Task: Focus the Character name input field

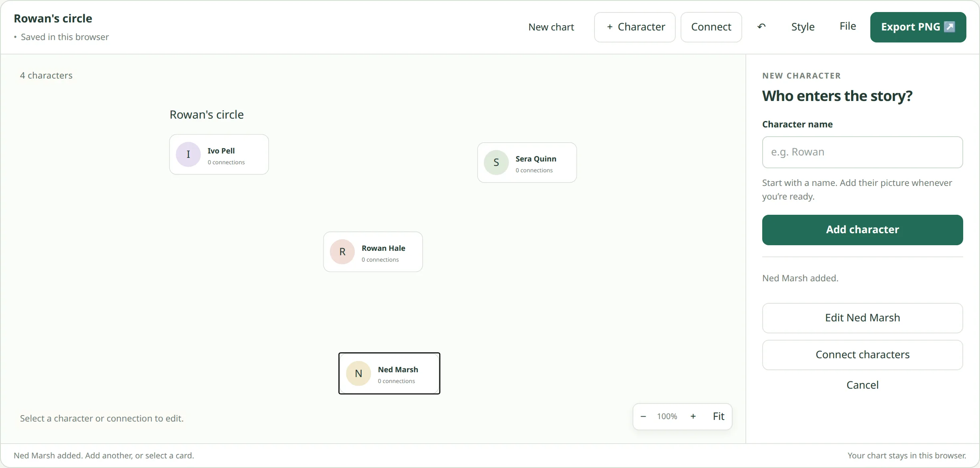Action: point(862,152)
